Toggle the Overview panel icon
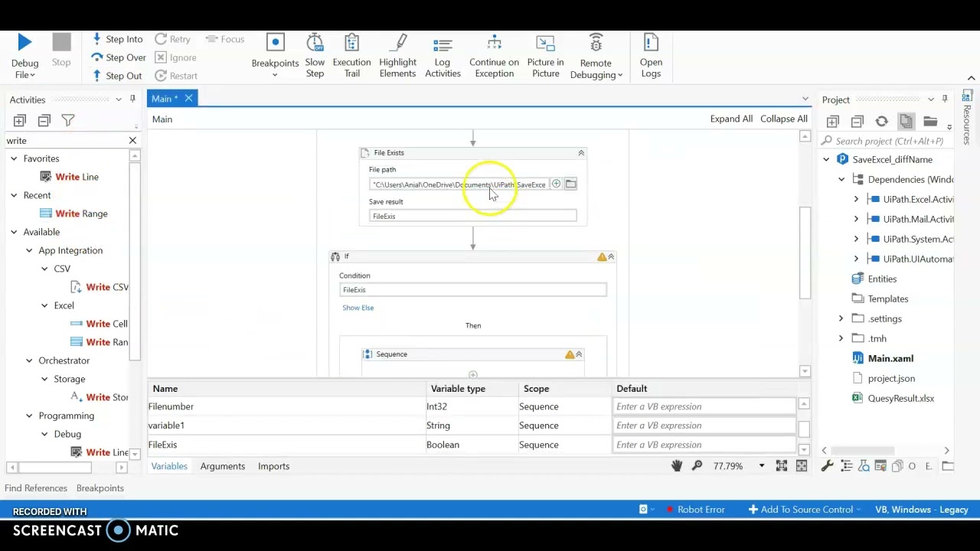Viewport: 980px width, 551px height. pos(802,465)
